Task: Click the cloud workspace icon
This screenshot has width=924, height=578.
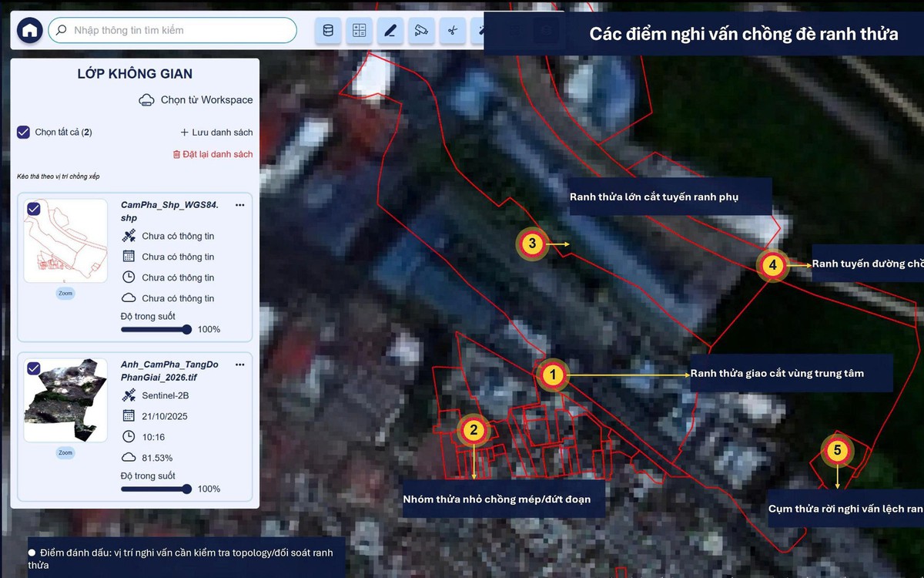Action: coord(146,100)
